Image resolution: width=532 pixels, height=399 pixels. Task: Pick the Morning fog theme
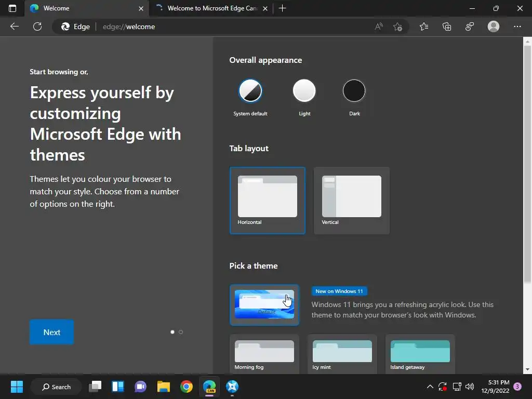pyautogui.click(x=264, y=354)
